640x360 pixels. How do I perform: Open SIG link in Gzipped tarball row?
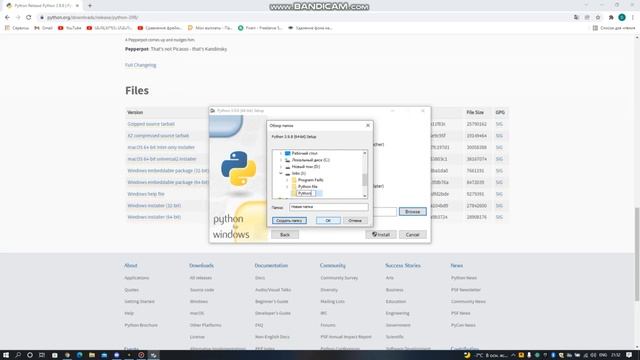[499, 124]
